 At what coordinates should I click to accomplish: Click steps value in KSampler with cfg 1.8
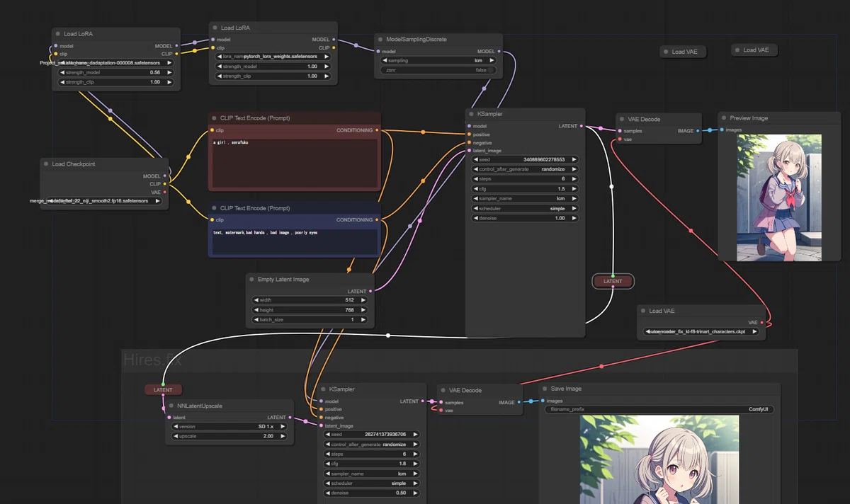pyautogui.click(x=371, y=454)
